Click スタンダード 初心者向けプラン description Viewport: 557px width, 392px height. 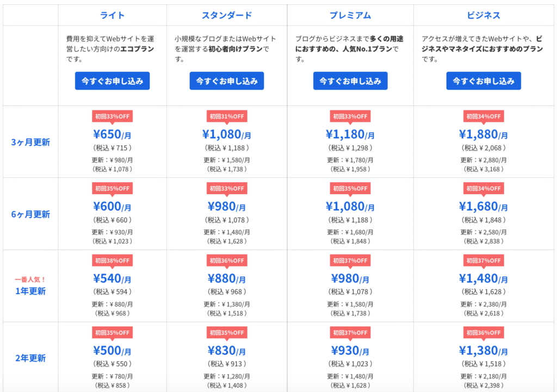(x=225, y=49)
